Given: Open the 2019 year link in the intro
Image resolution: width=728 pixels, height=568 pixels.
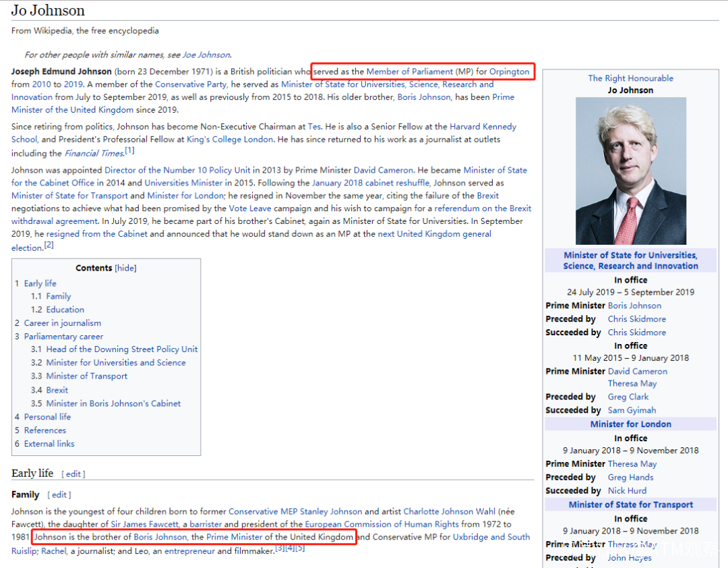Looking at the screenshot, I should pos(73,84).
